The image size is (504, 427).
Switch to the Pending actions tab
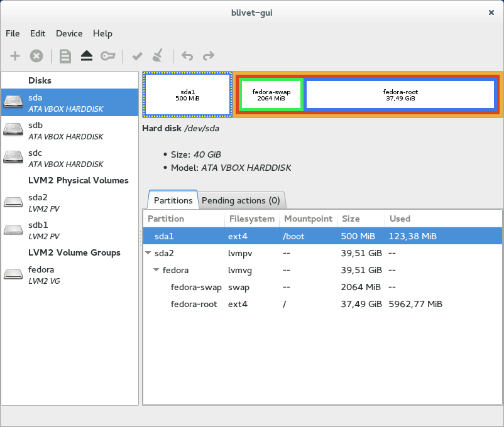point(241,200)
